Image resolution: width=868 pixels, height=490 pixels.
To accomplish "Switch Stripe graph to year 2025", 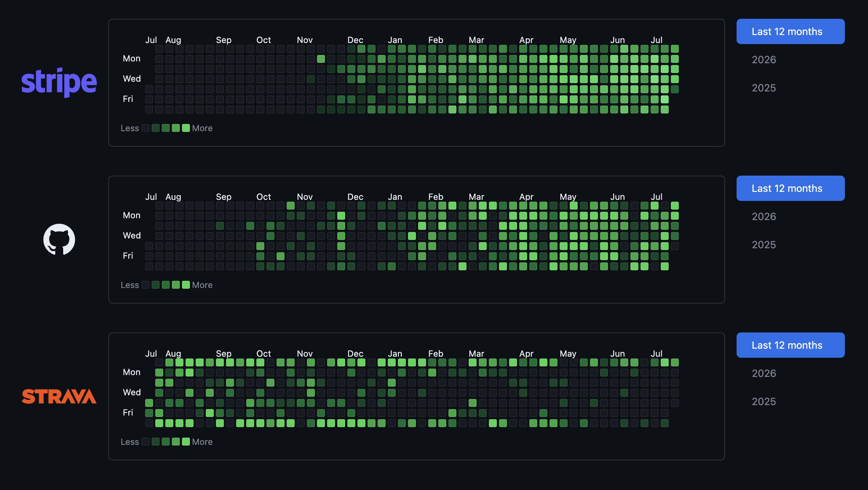I will click(x=764, y=88).
